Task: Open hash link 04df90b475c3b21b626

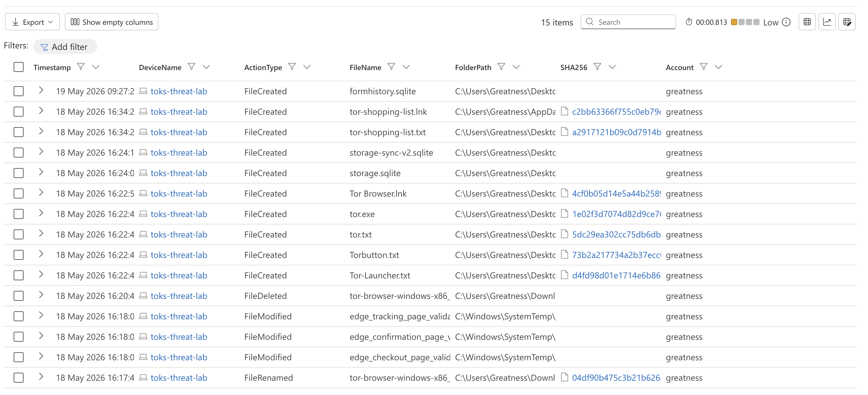Action: coord(616,377)
